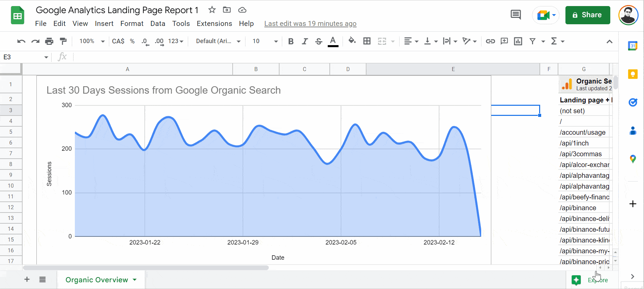Image resolution: width=644 pixels, height=289 pixels.
Task: Open Google Keep side panel
Action: click(x=633, y=74)
